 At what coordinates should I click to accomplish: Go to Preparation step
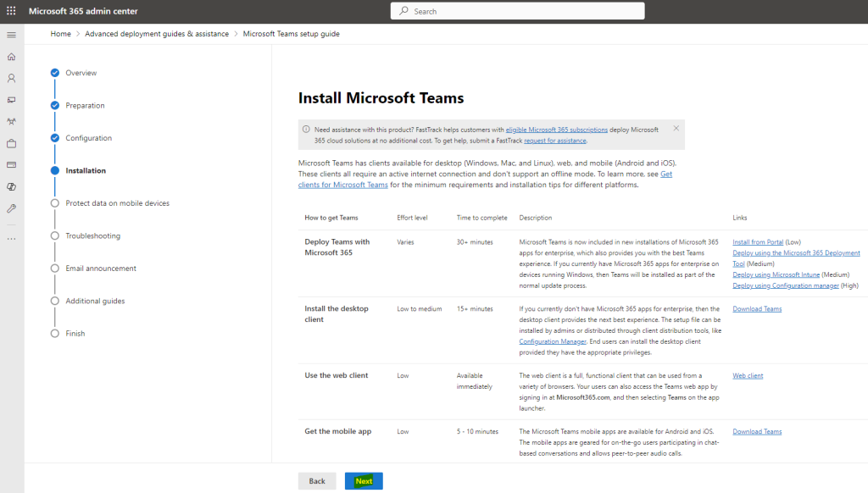click(85, 106)
